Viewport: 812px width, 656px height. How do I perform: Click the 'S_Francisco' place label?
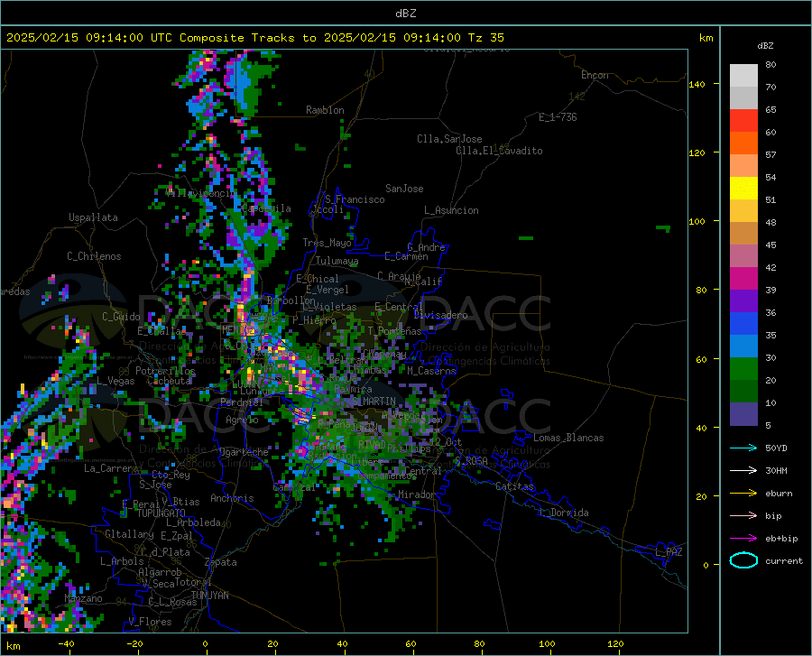(355, 199)
